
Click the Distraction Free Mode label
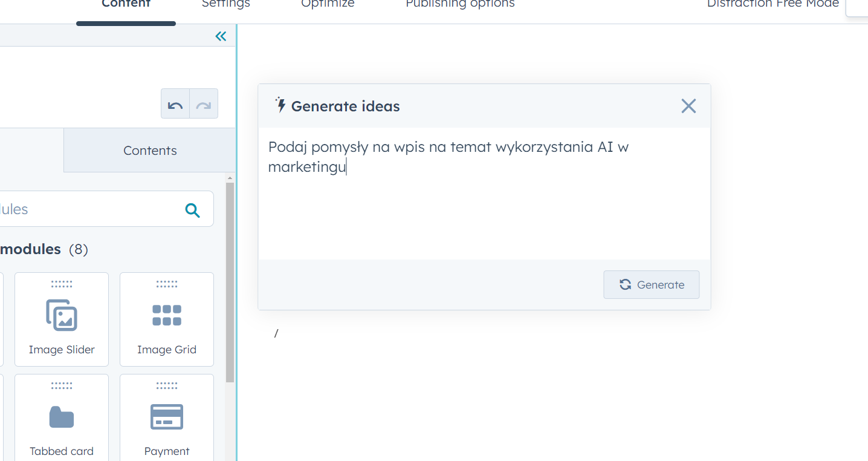pos(773,5)
